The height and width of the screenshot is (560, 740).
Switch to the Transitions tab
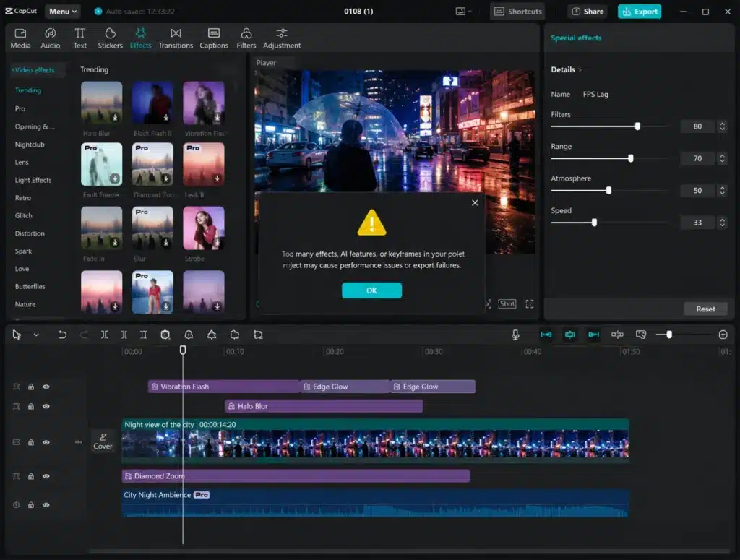176,38
